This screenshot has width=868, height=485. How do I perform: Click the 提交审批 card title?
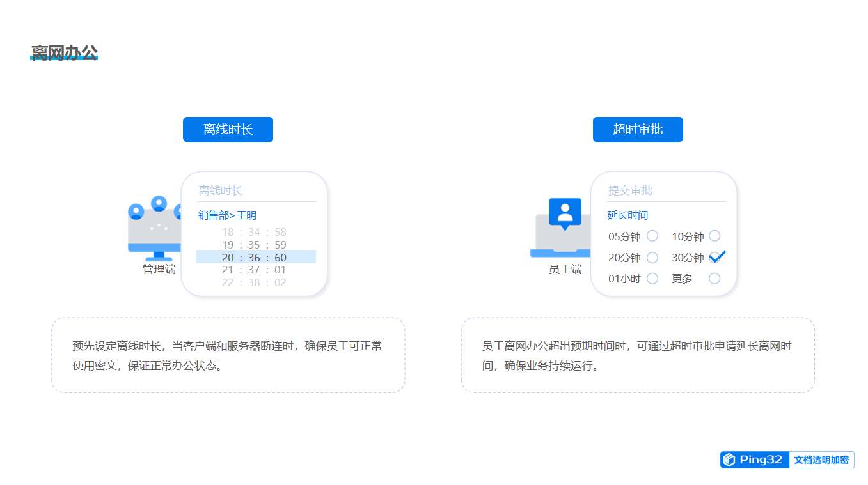click(x=630, y=190)
